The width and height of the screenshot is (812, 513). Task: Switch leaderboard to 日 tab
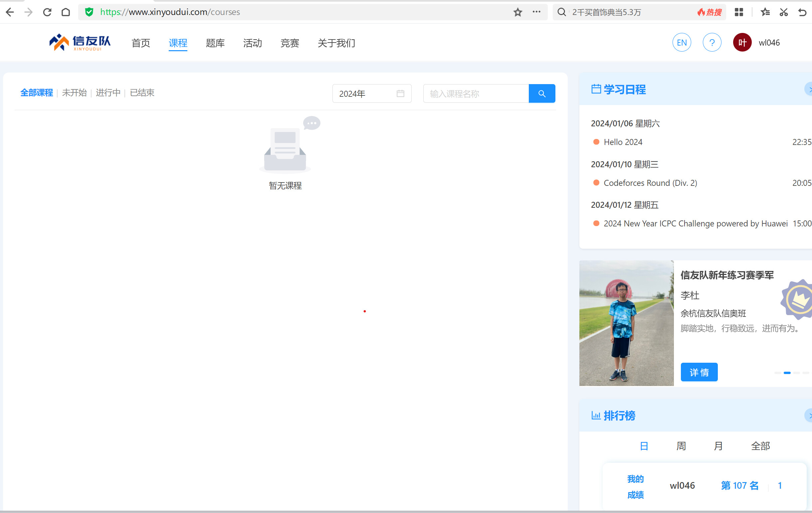click(644, 446)
